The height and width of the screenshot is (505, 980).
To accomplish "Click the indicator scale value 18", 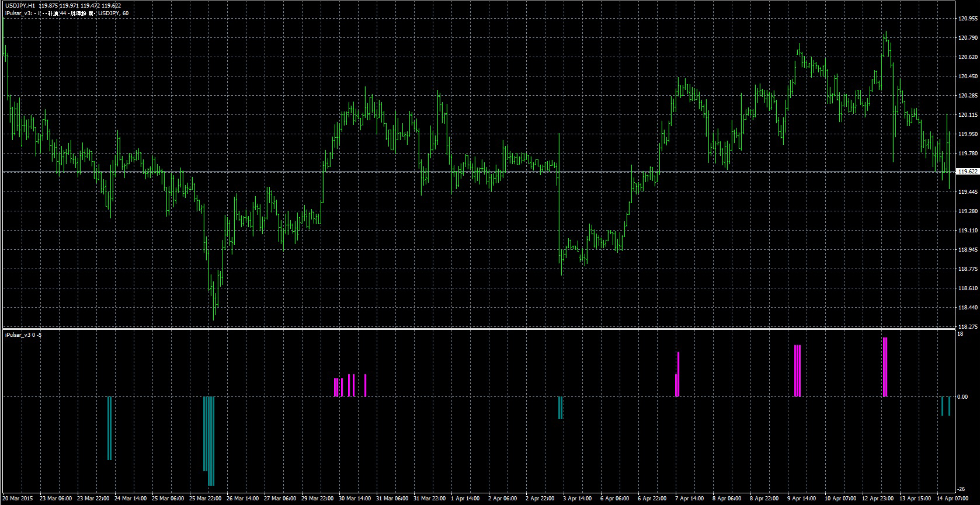I will [960, 334].
